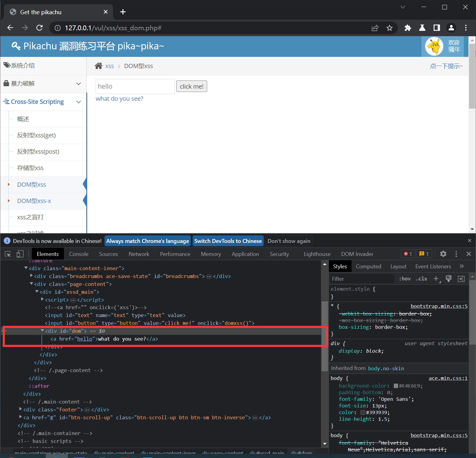Switch to the Console tab
476x458 pixels.
pyautogui.click(x=79, y=254)
